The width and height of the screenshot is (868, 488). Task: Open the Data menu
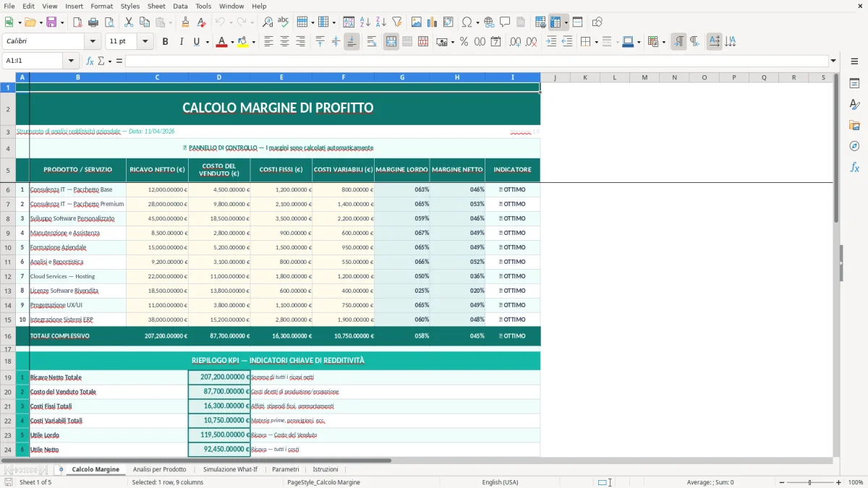pyautogui.click(x=180, y=6)
